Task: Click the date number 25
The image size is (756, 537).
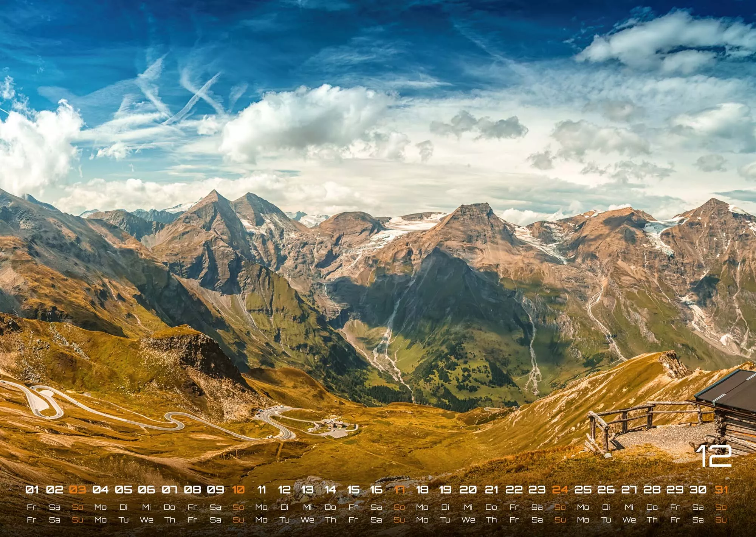Action: point(583,490)
